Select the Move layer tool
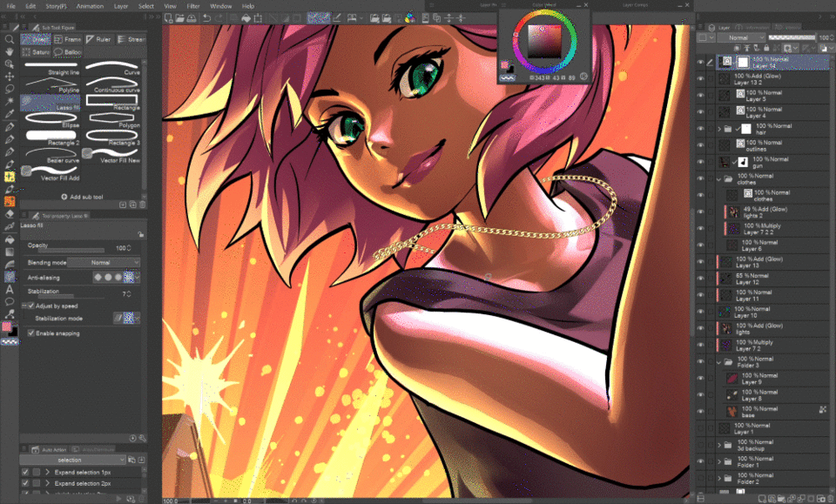Screen dimensions: 836x504 click(x=9, y=77)
